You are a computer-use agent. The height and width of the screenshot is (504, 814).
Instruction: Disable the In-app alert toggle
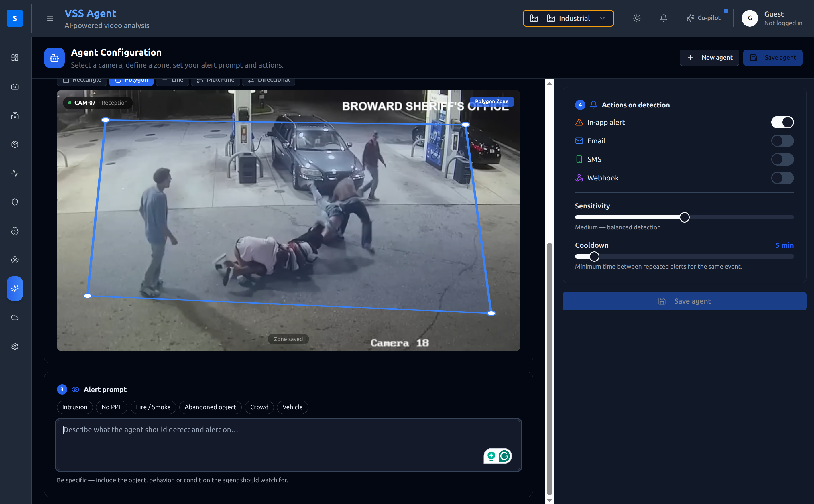click(x=782, y=122)
